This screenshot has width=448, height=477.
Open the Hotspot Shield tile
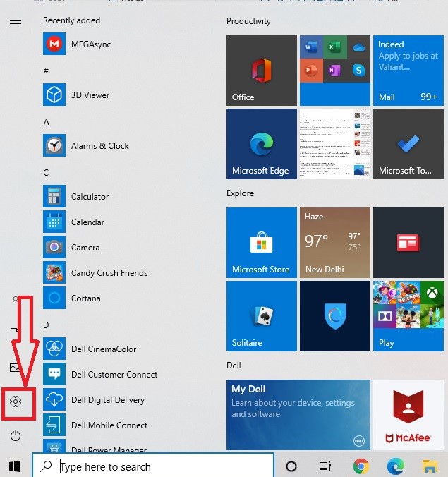click(x=335, y=316)
